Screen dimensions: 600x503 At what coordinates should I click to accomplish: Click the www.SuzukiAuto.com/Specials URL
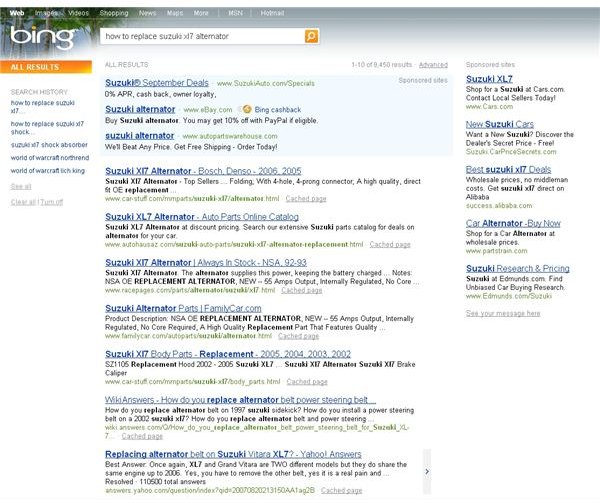coord(266,83)
